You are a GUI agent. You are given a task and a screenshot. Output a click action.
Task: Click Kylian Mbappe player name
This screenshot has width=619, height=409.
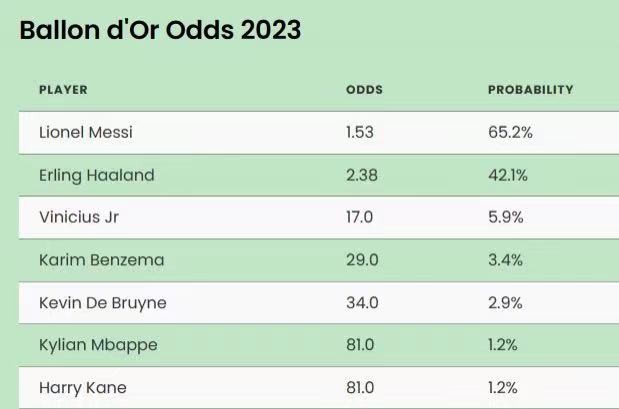(98, 345)
